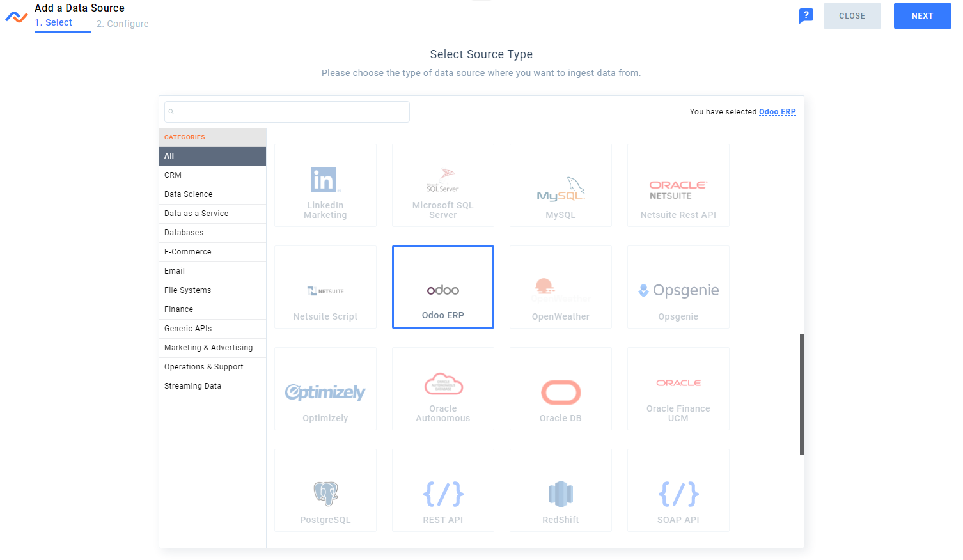Filter by Data Science category
The width and height of the screenshot is (963, 560).
pos(212,194)
